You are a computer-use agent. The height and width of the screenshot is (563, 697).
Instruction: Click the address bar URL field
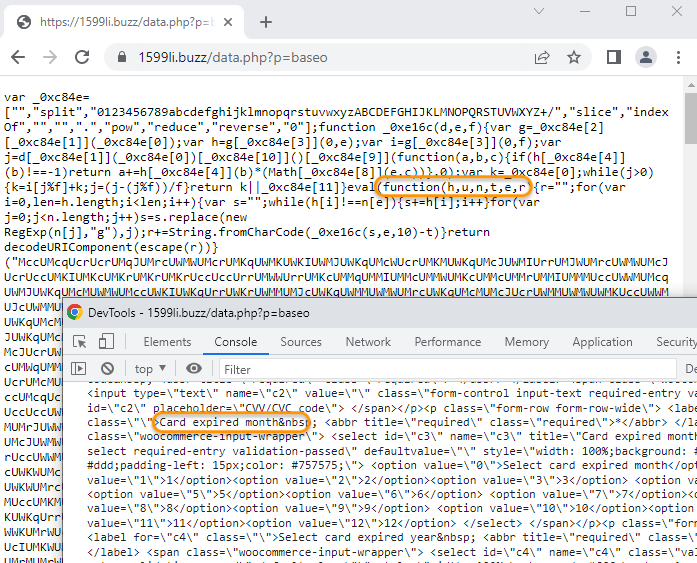click(x=320, y=57)
